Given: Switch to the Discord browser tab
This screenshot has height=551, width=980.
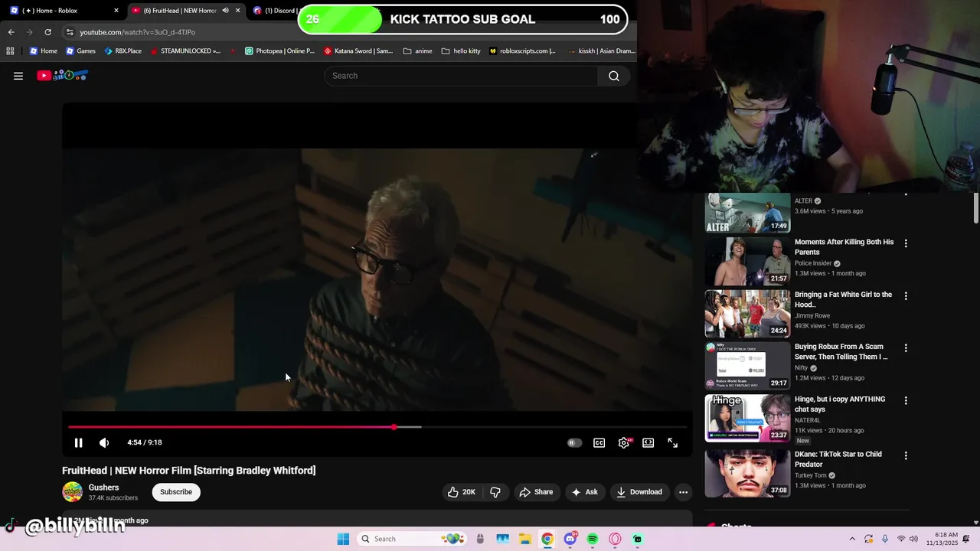Looking at the screenshot, I should click(276, 11).
